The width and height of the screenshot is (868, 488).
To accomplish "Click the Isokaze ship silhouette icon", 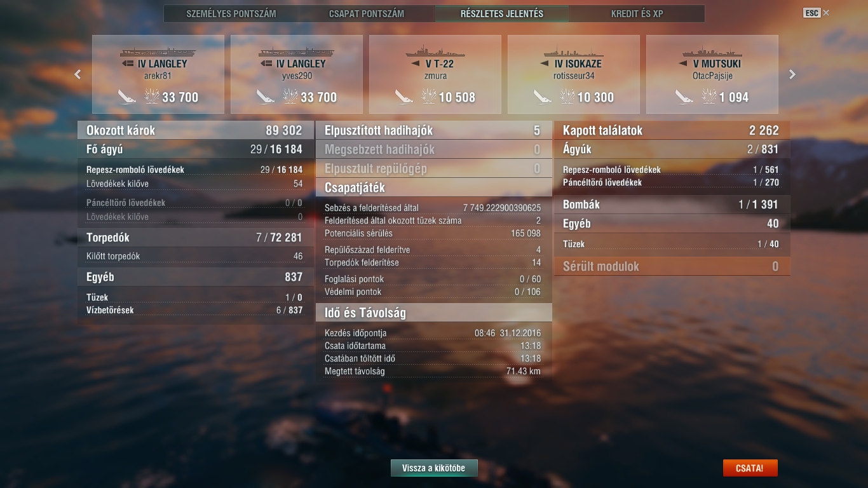I will tap(573, 51).
